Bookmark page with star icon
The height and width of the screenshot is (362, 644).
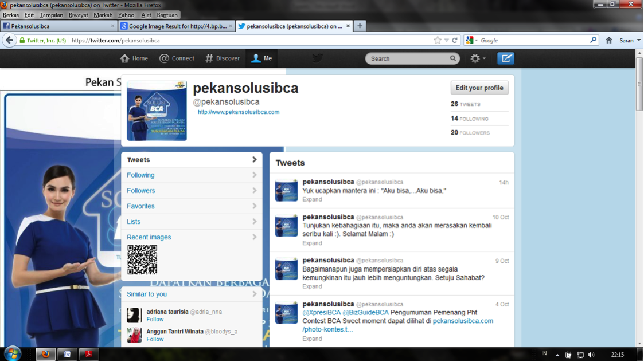438,40
